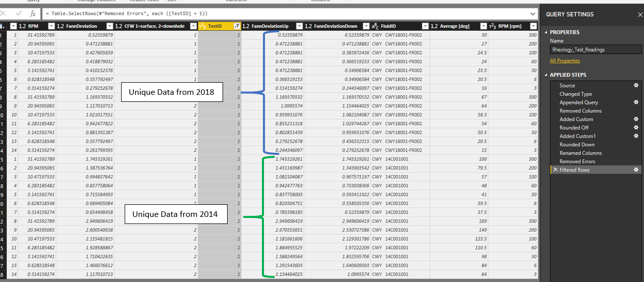Select the Average [deg] column header
644x282 pixels.
pyautogui.click(x=458, y=26)
